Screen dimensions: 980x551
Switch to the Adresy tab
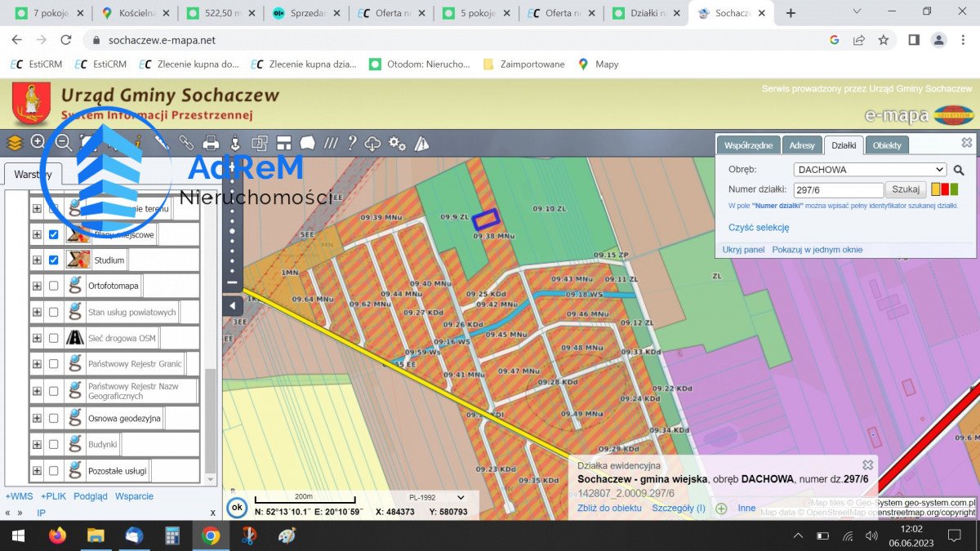coord(802,144)
